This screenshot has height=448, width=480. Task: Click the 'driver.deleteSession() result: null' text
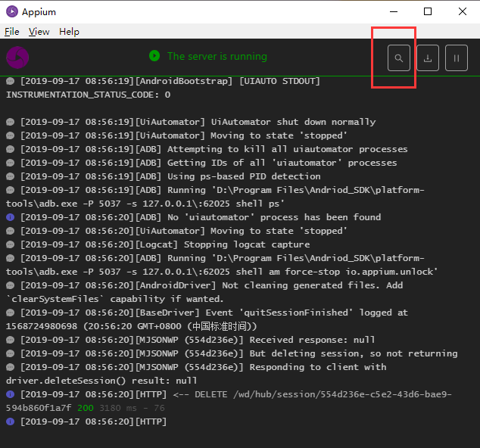tap(101, 381)
